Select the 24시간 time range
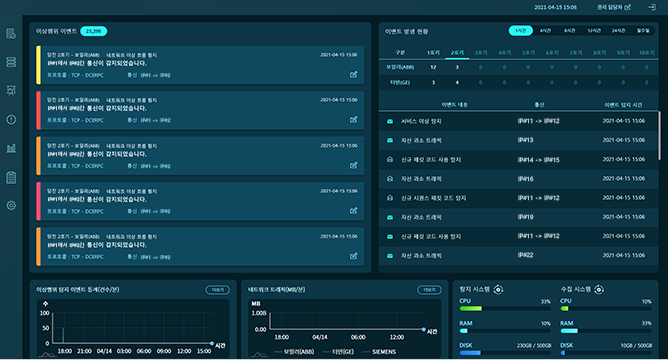Viewport: 668px width, 360px height. [x=619, y=31]
